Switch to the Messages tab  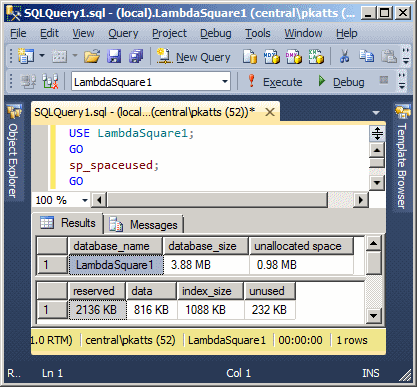click(144, 225)
